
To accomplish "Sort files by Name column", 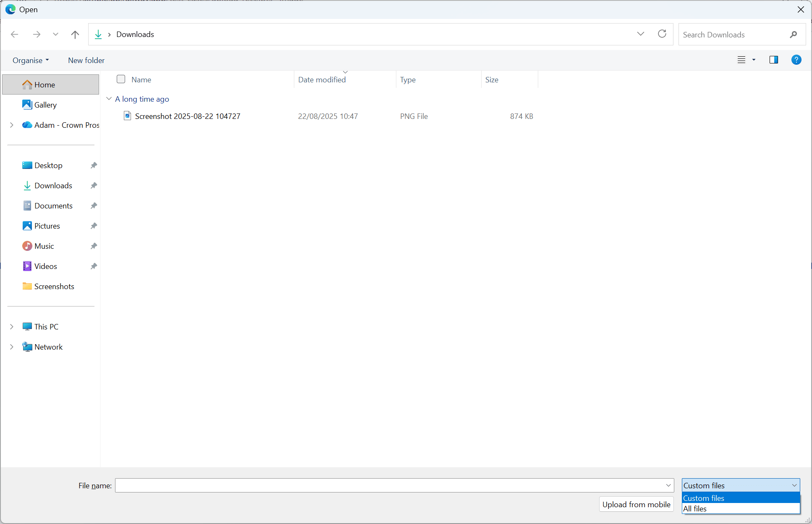I will (141, 80).
